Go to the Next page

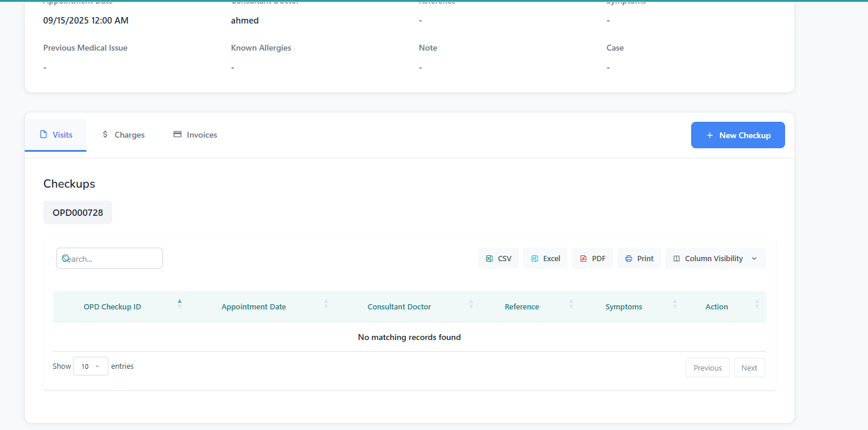coord(749,368)
